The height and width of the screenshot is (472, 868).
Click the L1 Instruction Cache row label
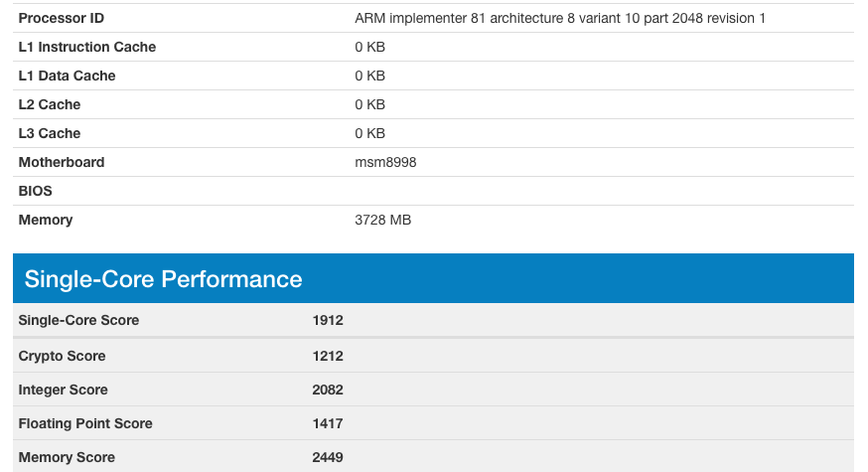(x=87, y=47)
